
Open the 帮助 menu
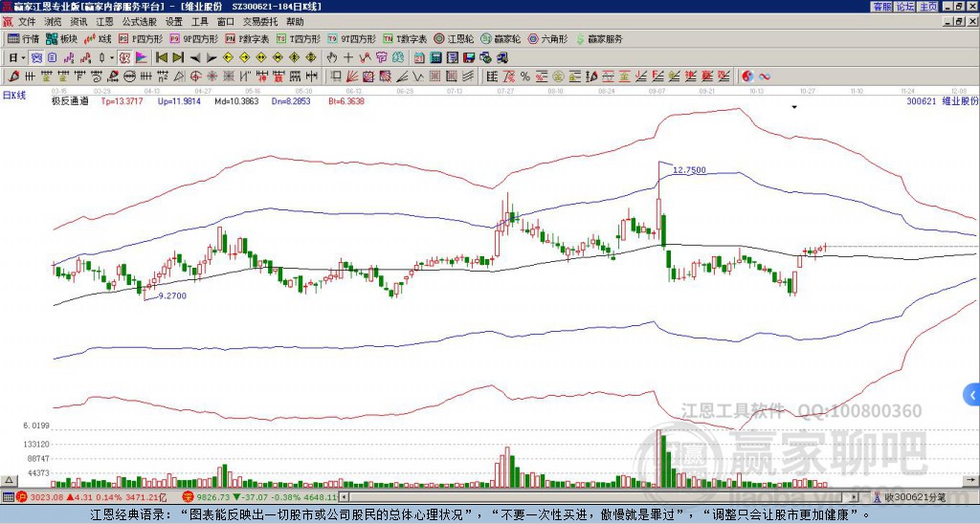[295, 22]
